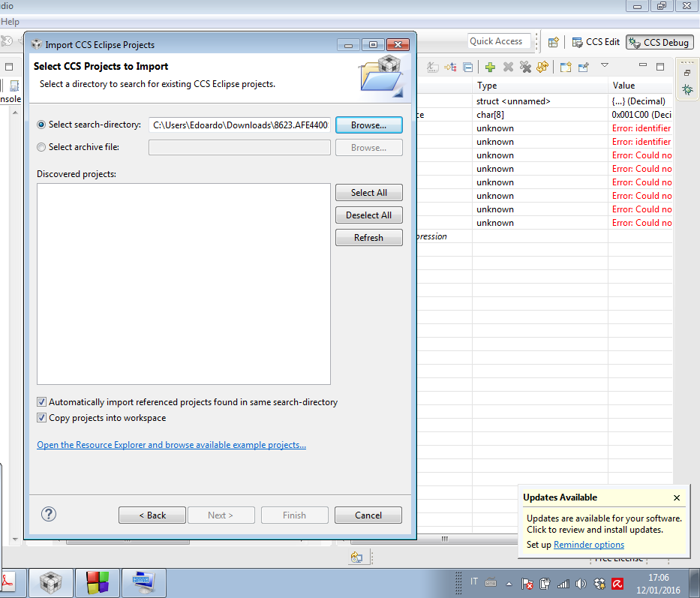Click the '{...} (Decimal)' value cell
The image size is (700, 598).
[638, 101]
